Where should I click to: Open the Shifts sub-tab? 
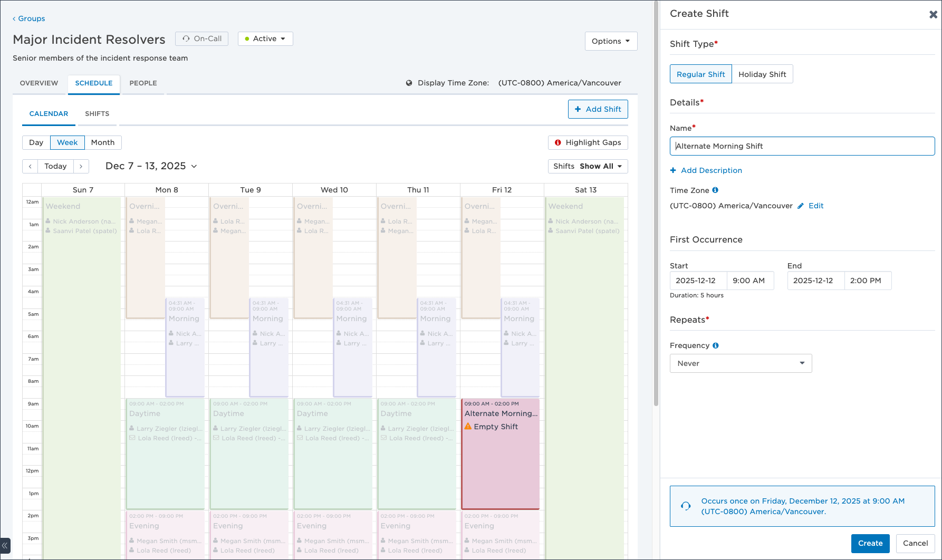[x=97, y=114]
